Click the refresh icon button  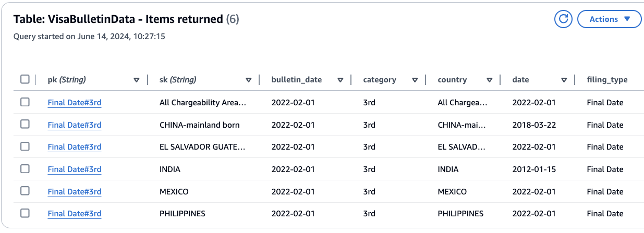(563, 19)
